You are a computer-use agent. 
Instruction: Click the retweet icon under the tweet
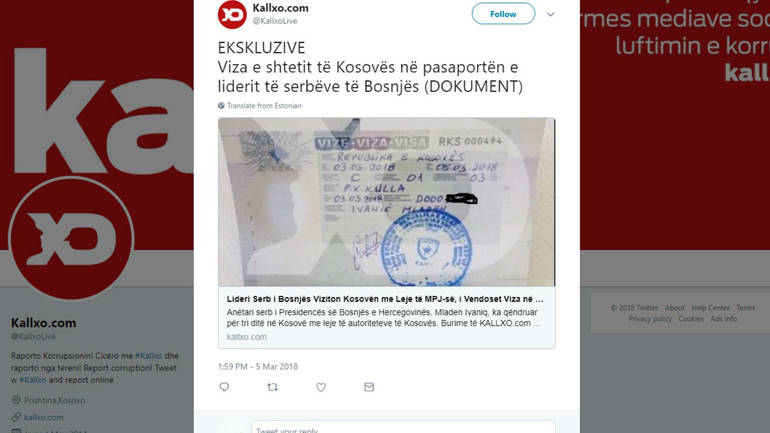(x=273, y=387)
